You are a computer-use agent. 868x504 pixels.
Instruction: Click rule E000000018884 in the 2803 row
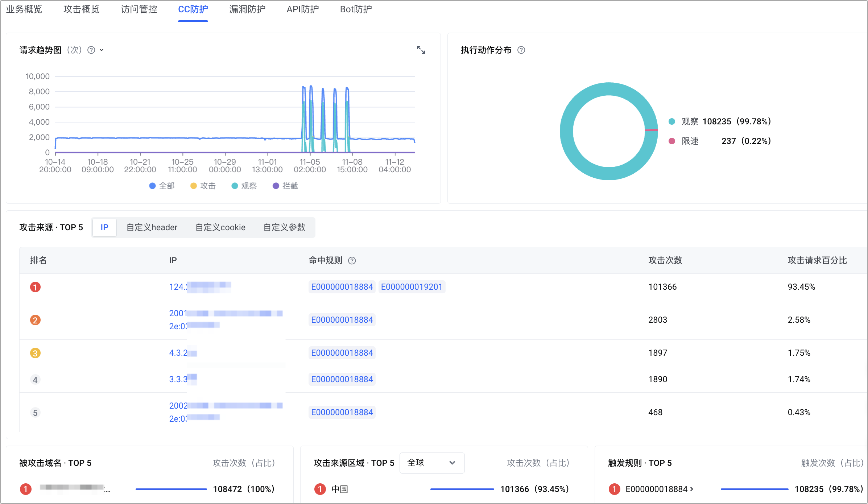pyautogui.click(x=342, y=320)
